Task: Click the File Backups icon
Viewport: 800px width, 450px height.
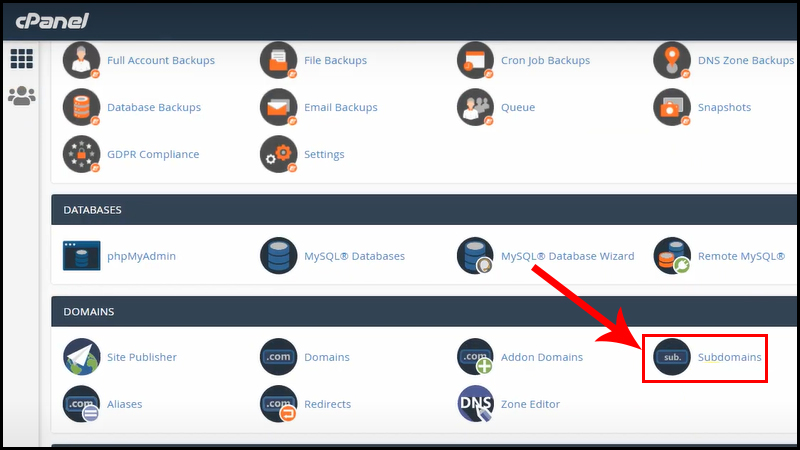Action: click(x=279, y=60)
